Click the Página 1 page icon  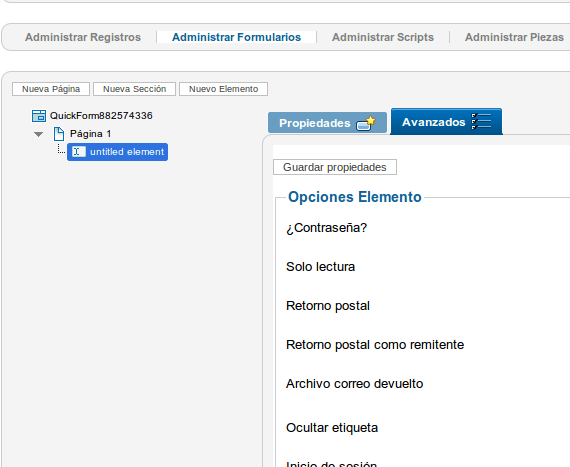(x=59, y=134)
